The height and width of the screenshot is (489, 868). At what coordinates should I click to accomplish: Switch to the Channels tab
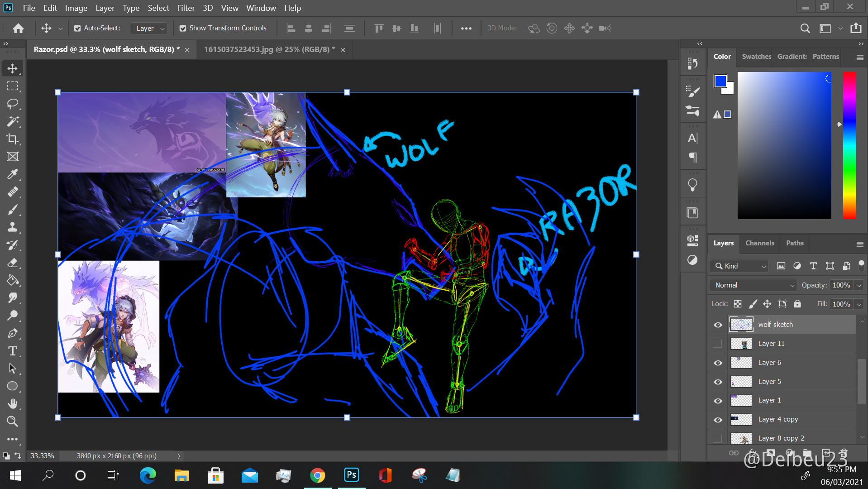pos(759,243)
